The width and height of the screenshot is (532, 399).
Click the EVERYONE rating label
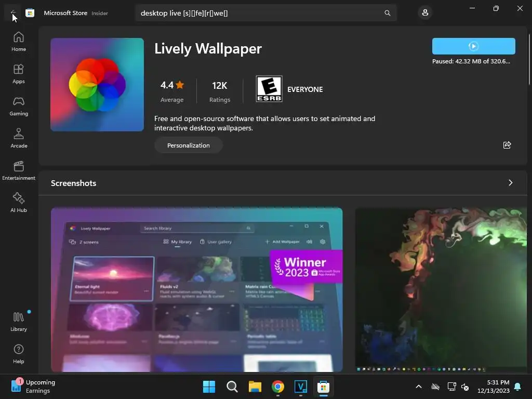coord(305,89)
